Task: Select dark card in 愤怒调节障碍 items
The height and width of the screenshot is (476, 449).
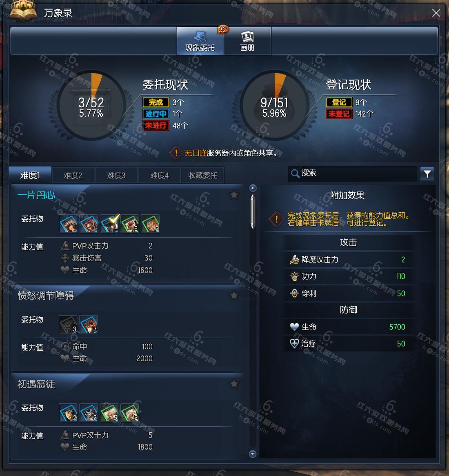Action: [68, 324]
